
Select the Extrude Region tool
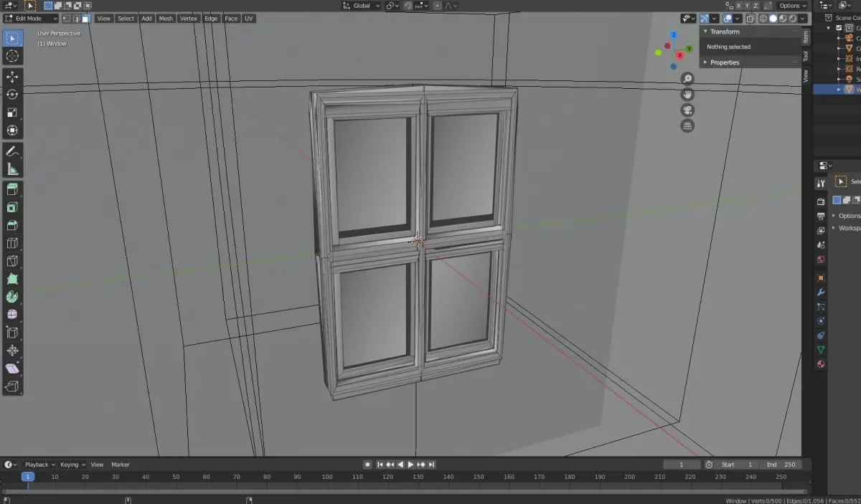[x=13, y=190]
